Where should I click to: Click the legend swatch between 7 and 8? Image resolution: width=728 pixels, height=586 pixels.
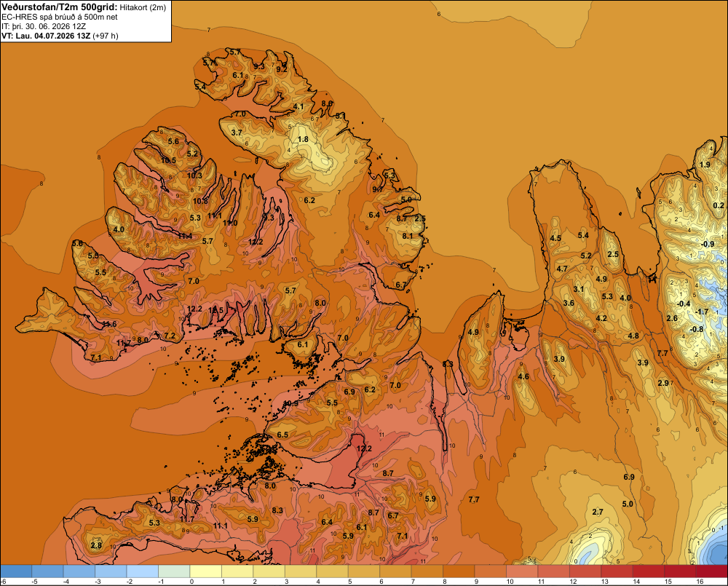[x=427, y=571]
